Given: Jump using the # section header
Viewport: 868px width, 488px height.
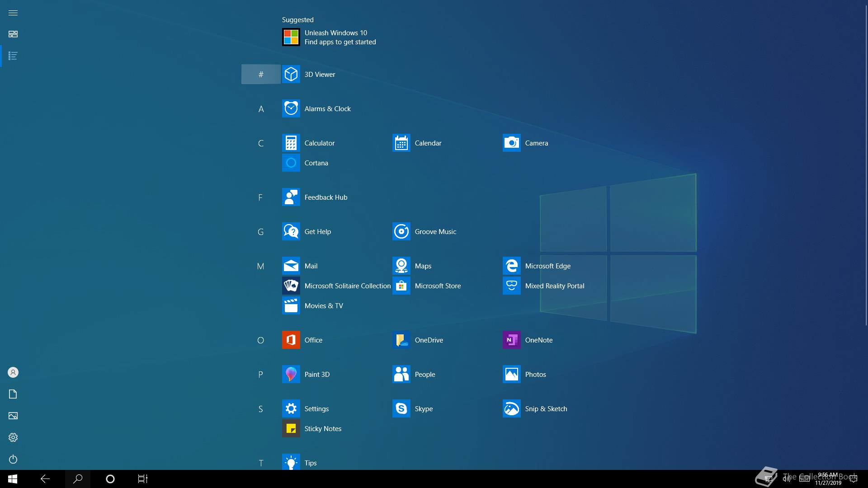Looking at the screenshot, I should click(261, 74).
